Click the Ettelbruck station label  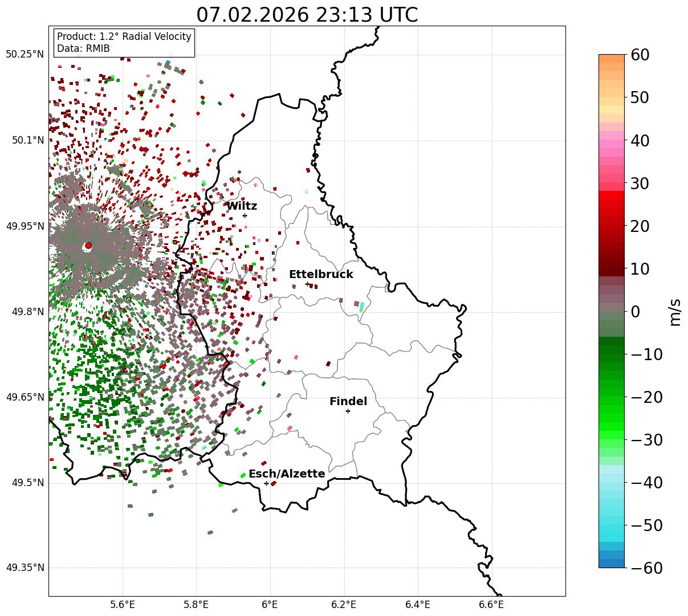[x=321, y=275]
